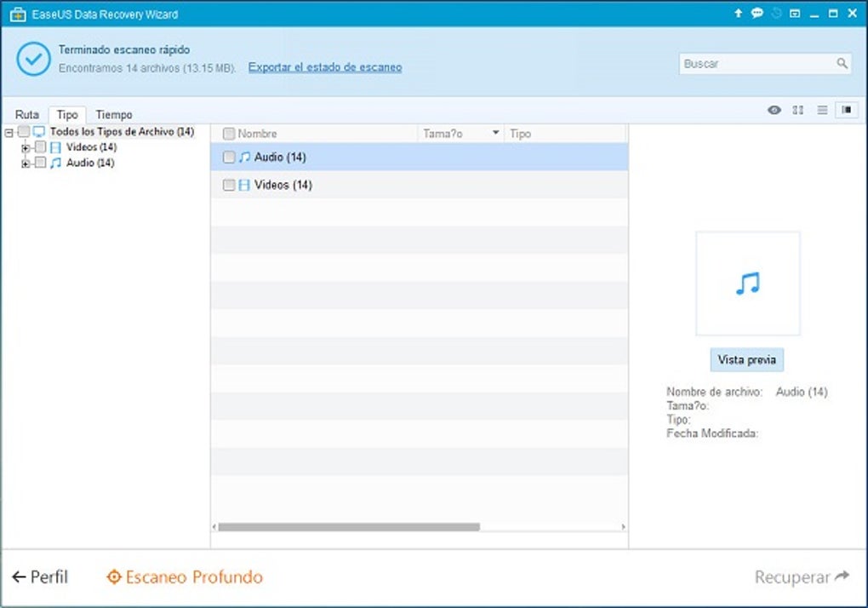Check the Nombre select-all checkbox

pyautogui.click(x=229, y=134)
